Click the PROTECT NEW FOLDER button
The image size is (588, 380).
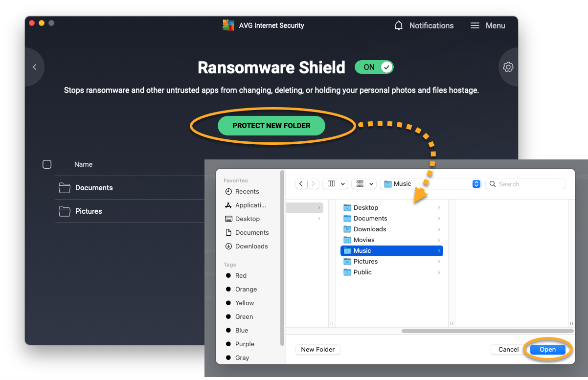271,126
